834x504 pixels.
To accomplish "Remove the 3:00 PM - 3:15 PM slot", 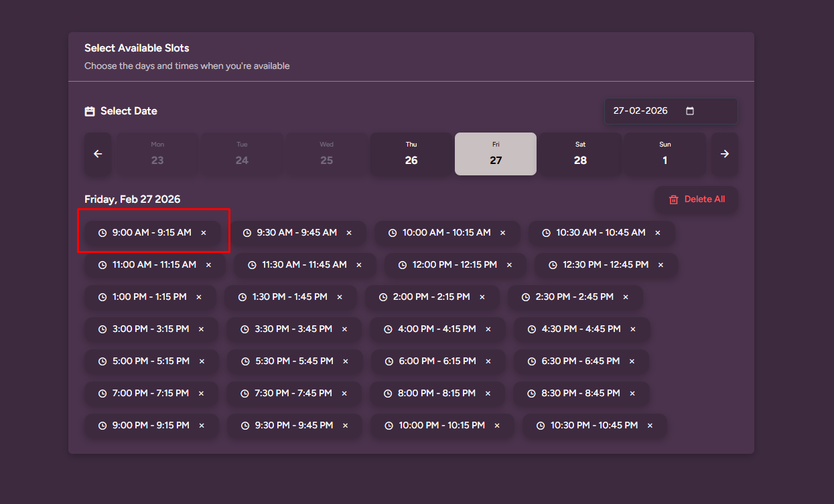I will tap(201, 329).
